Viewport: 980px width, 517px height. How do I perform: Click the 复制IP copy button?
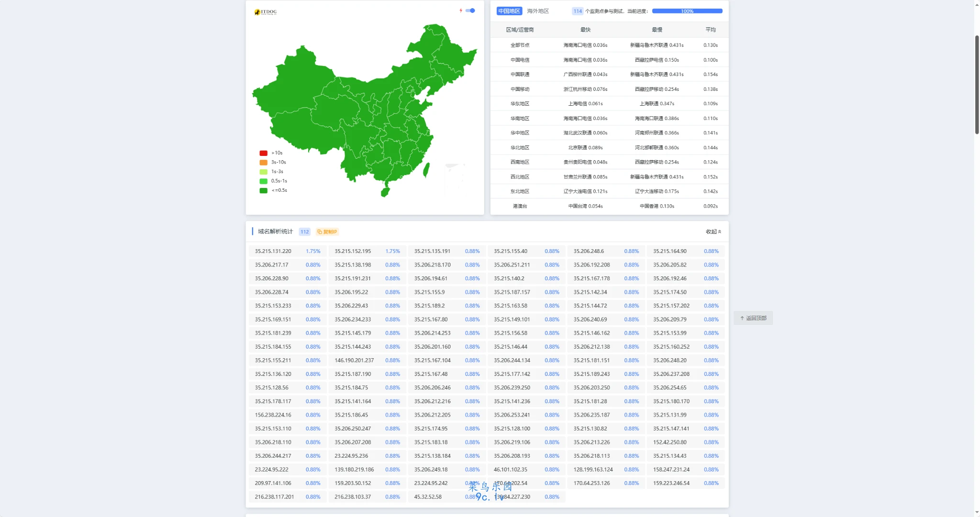[327, 232]
